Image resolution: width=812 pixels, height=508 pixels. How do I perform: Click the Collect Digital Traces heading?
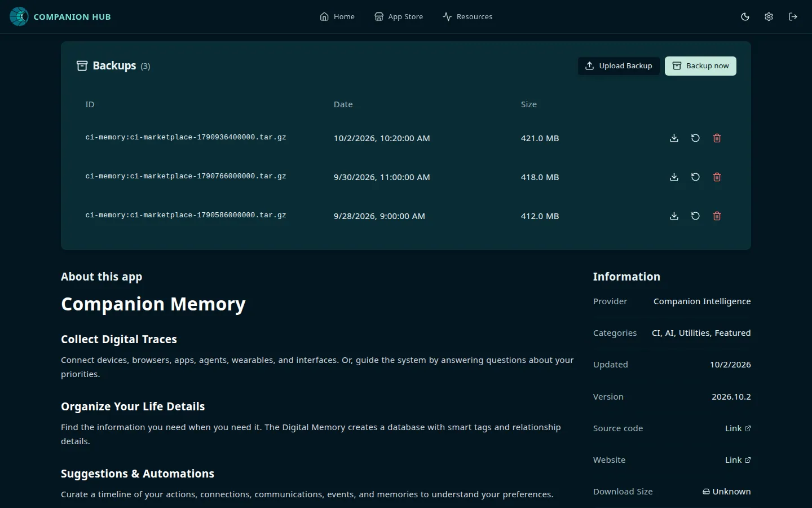119,339
